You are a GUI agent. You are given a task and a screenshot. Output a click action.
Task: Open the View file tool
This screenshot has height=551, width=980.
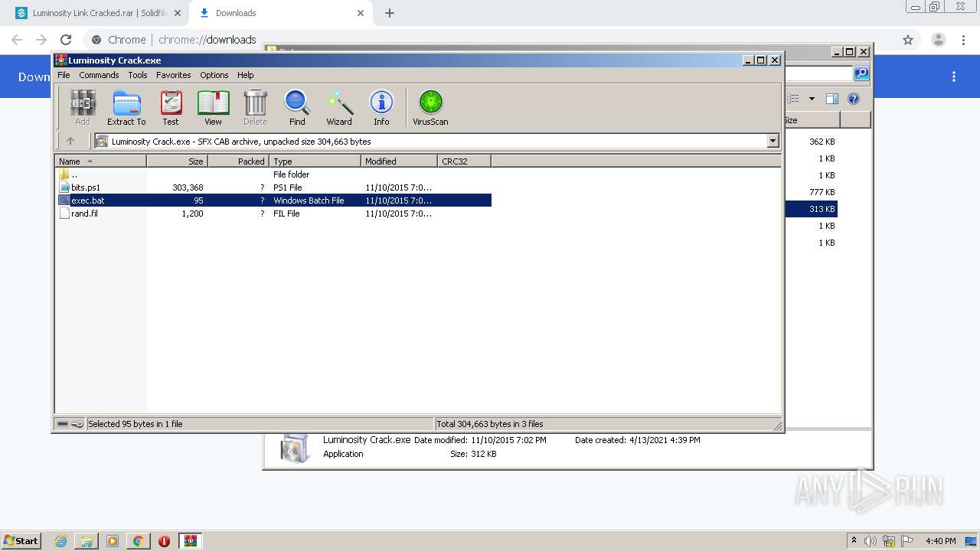213,107
